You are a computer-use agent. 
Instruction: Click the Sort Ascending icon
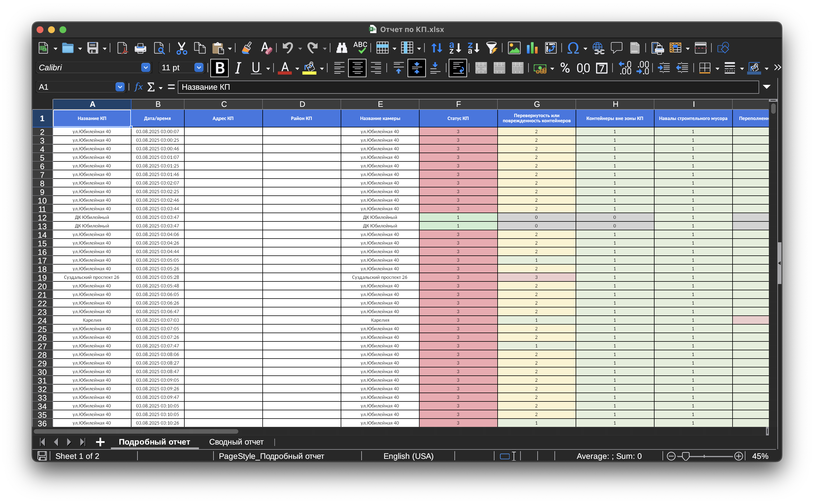[x=455, y=48]
